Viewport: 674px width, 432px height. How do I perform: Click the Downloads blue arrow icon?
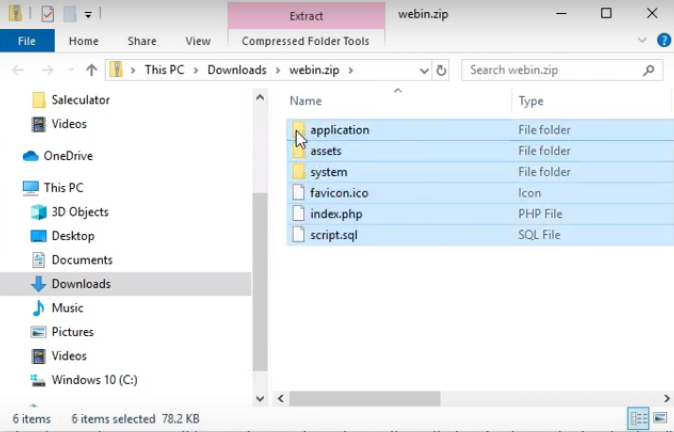point(39,284)
